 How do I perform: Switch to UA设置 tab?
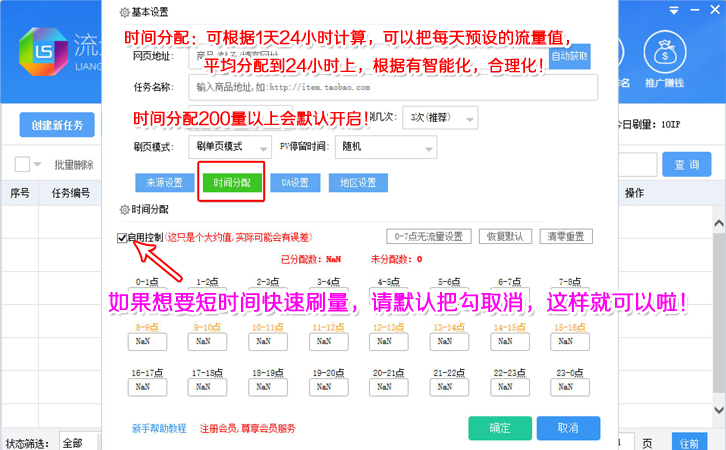click(x=295, y=183)
